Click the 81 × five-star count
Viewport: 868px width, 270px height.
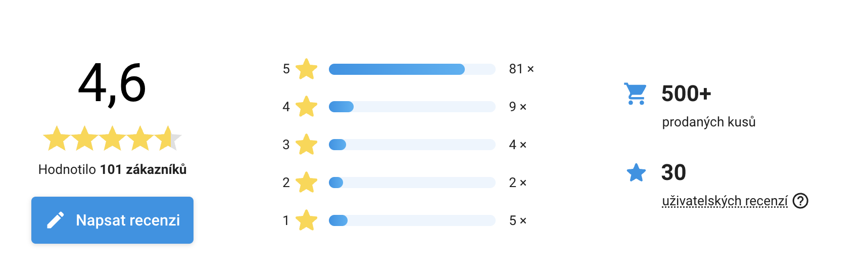tap(521, 69)
